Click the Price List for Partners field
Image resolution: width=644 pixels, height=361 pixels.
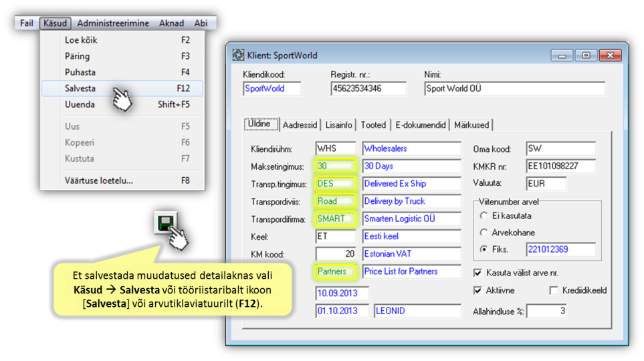(x=411, y=271)
